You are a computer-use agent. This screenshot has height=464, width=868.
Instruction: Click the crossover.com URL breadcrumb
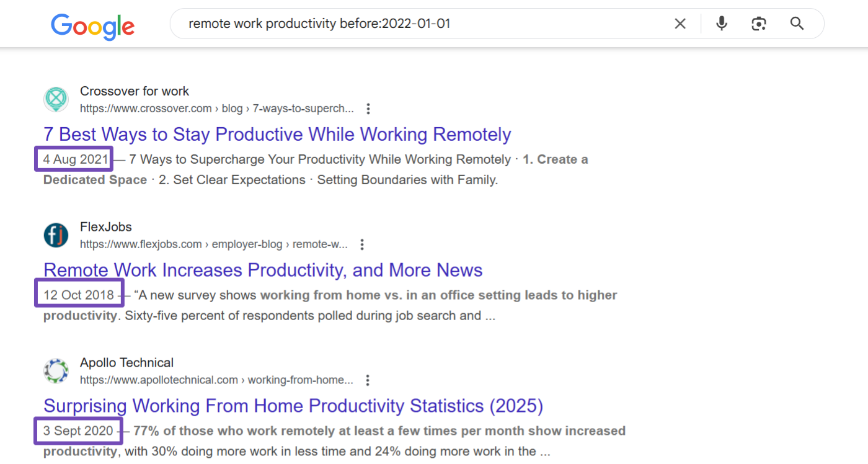pyautogui.click(x=216, y=109)
